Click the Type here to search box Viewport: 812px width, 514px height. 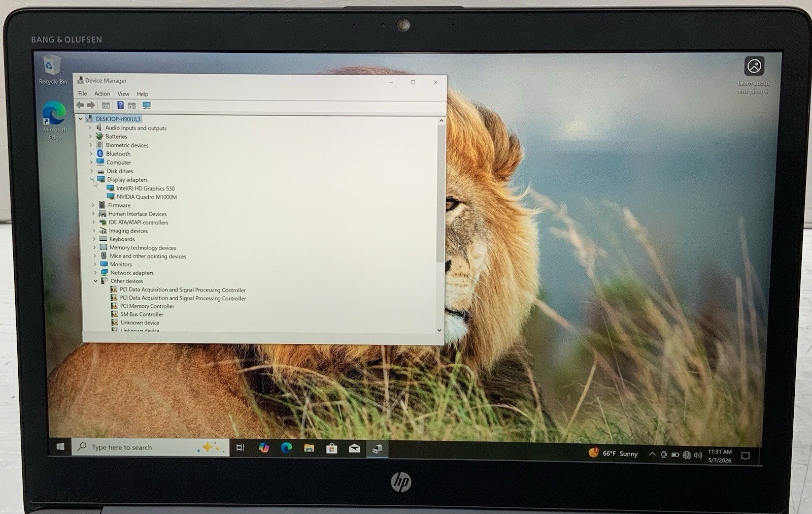click(150, 447)
